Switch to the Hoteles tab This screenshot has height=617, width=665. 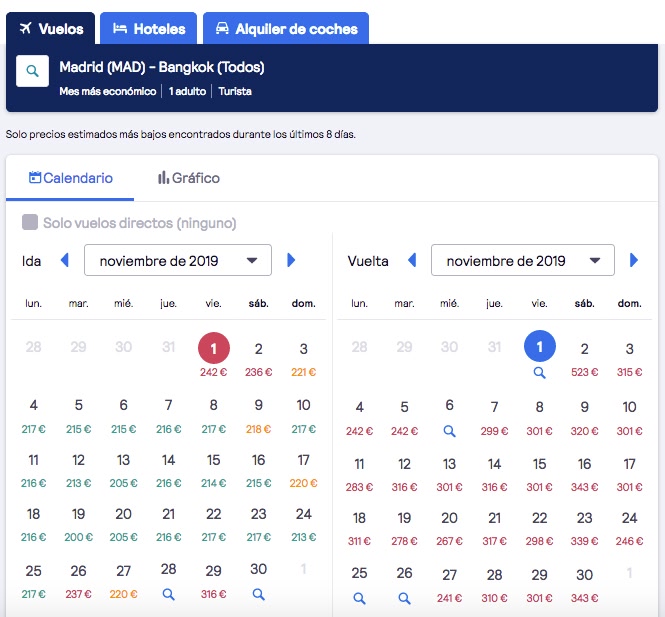pos(148,28)
